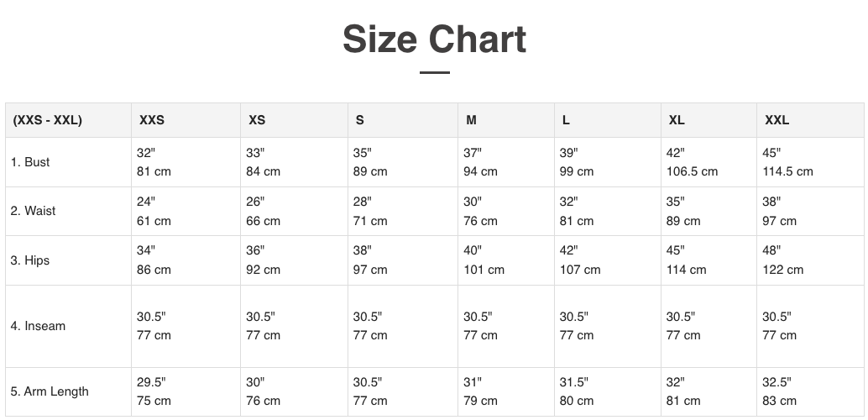Select the L size column header
Image resolution: width=868 pixels, height=420 pixels.
566,120
